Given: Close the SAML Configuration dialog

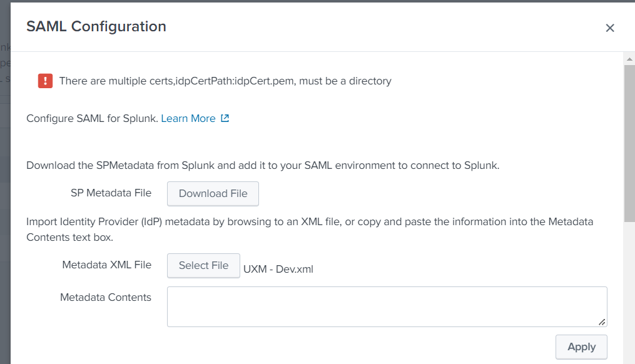Looking at the screenshot, I should (610, 28).
